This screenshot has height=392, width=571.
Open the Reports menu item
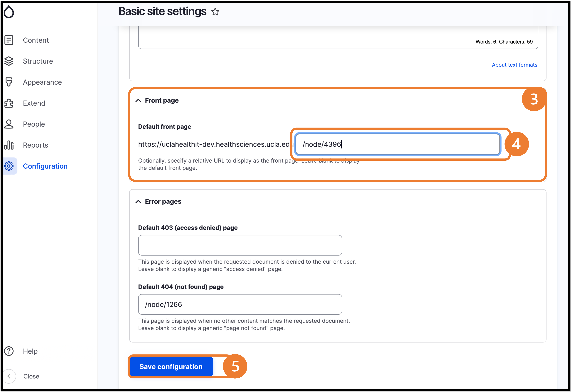point(36,145)
